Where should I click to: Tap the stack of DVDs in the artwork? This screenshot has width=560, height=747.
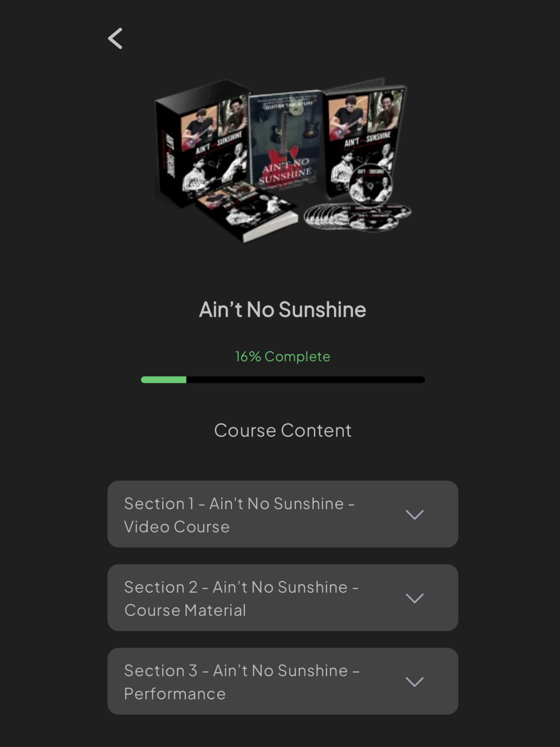357,216
